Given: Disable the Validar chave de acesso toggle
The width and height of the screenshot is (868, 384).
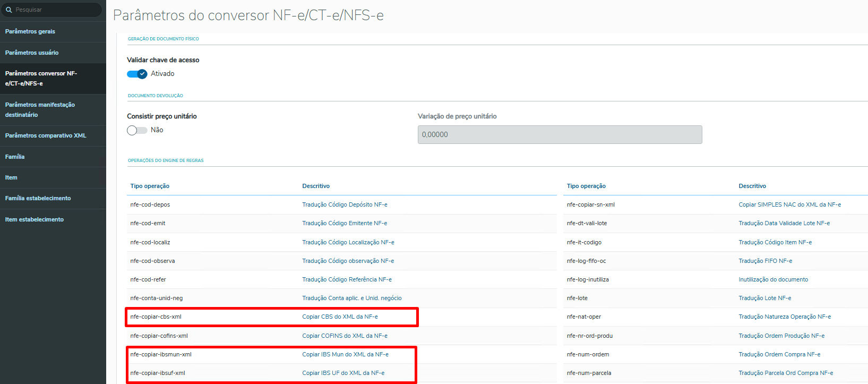Looking at the screenshot, I should 137,74.
